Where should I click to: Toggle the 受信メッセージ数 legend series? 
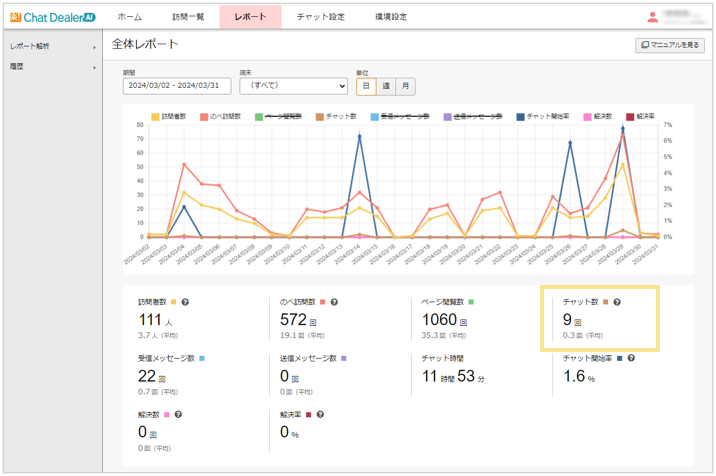click(x=393, y=117)
